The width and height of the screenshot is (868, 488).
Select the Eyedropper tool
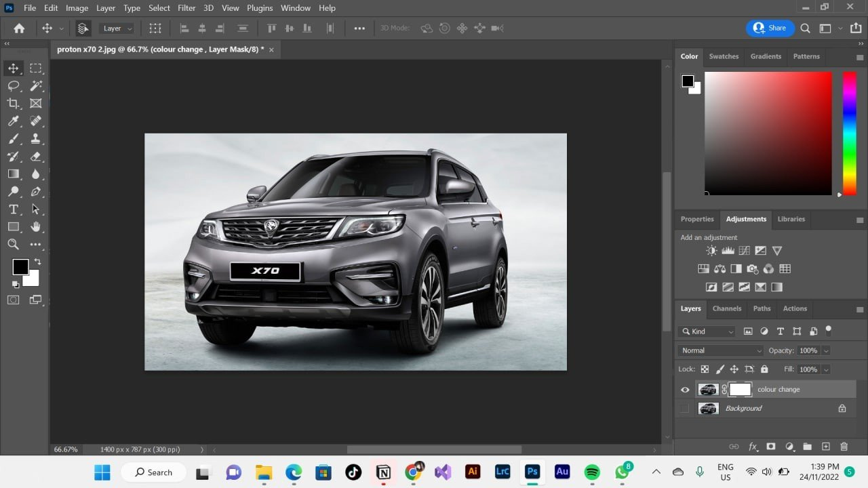coord(13,121)
